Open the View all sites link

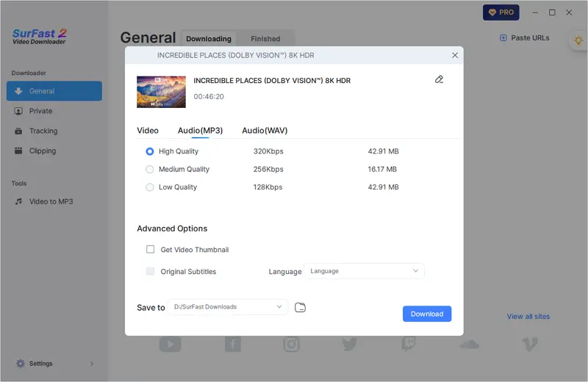[x=528, y=317]
